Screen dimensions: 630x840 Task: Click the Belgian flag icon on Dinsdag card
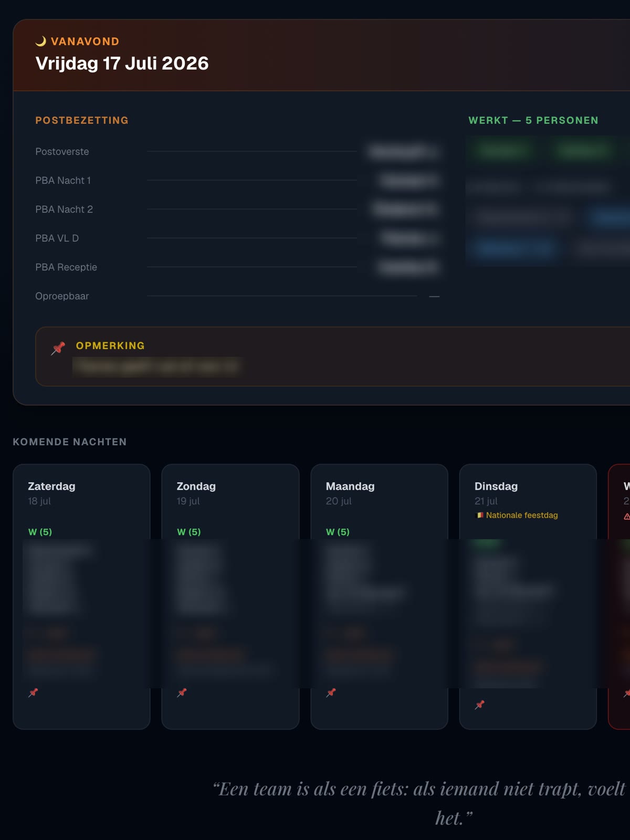[x=479, y=515]
